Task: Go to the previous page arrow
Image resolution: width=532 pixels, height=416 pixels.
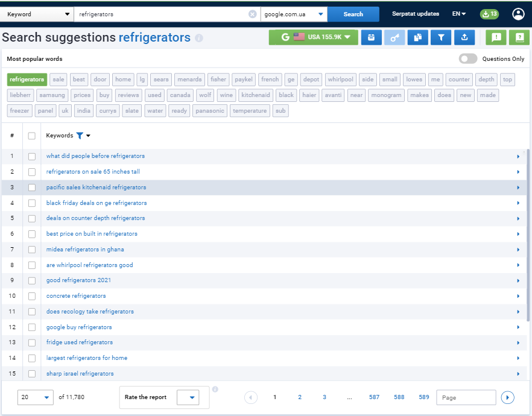Action: click(251, 397)
